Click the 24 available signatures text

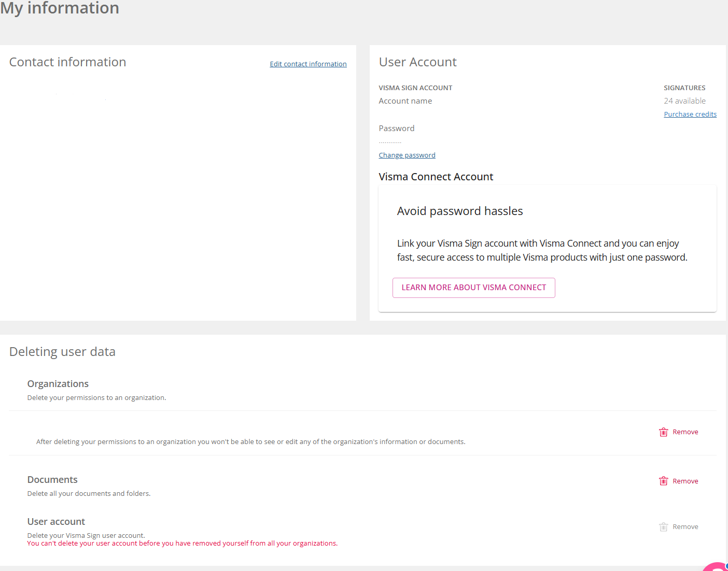point(684,101)
